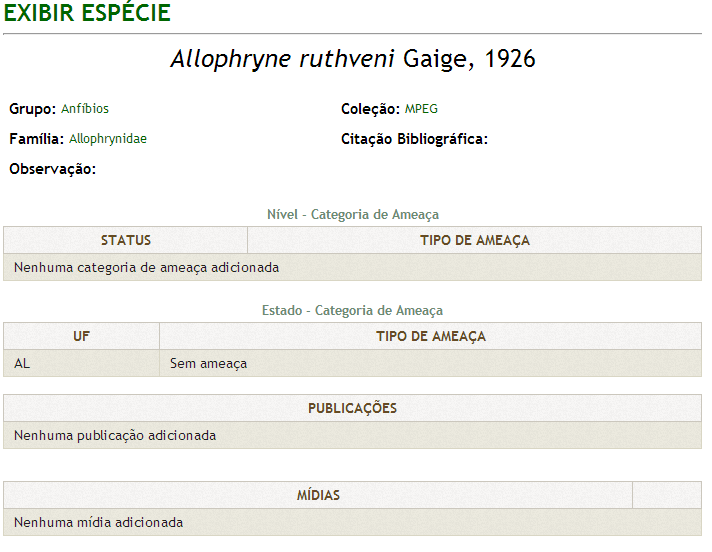Screen dimensions: 712x552
Task: Click the state table's TIPO DE AMEAÇA header
Action: pos(430,336)
